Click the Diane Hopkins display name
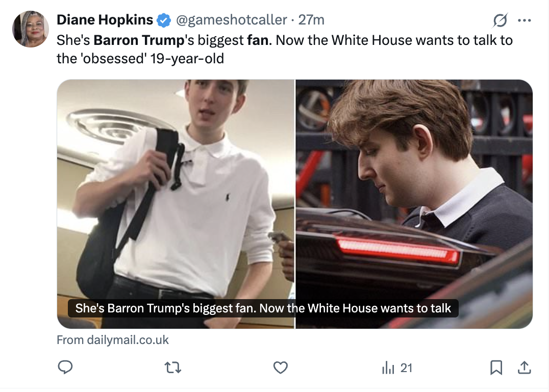 [105, 20]
